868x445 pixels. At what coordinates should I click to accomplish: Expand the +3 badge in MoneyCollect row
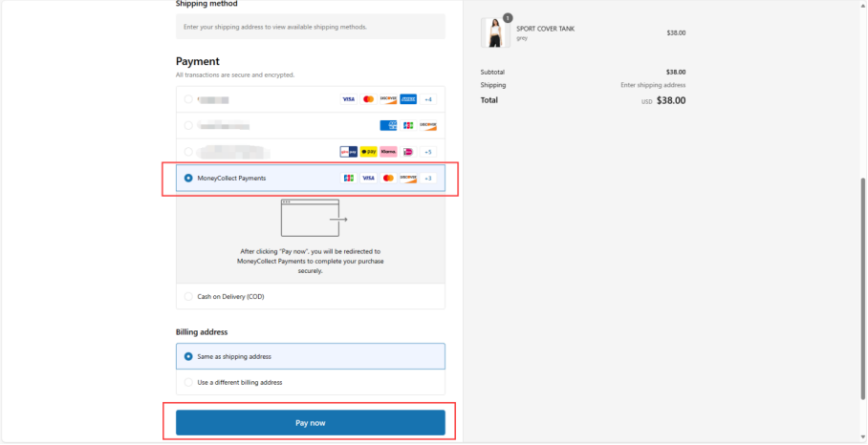pos(428,178)
